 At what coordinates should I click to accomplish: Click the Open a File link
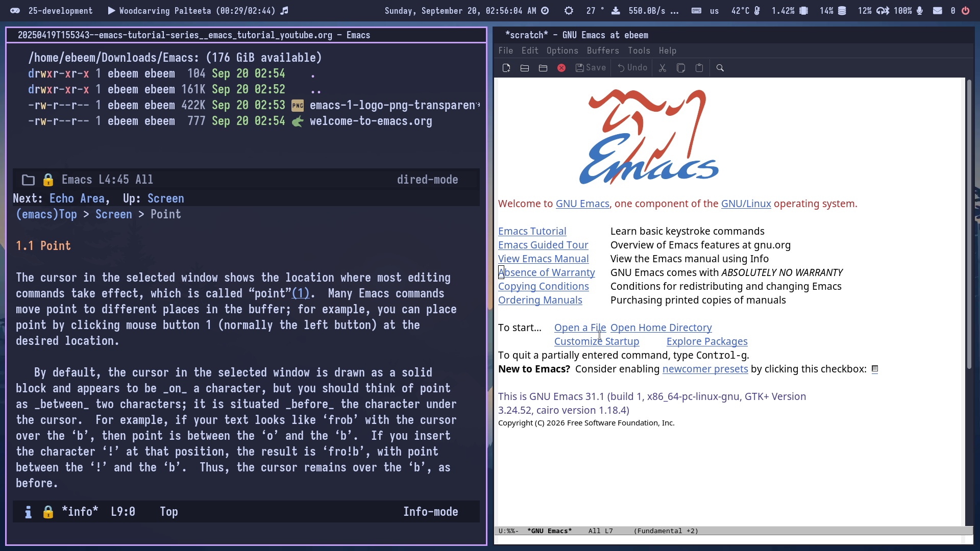click(580, 328)
